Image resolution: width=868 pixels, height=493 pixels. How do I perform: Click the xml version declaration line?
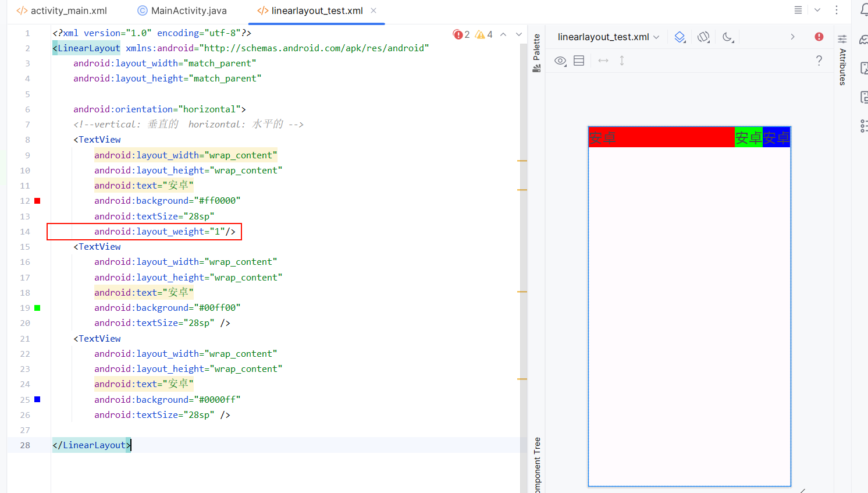tap(152, 33)
